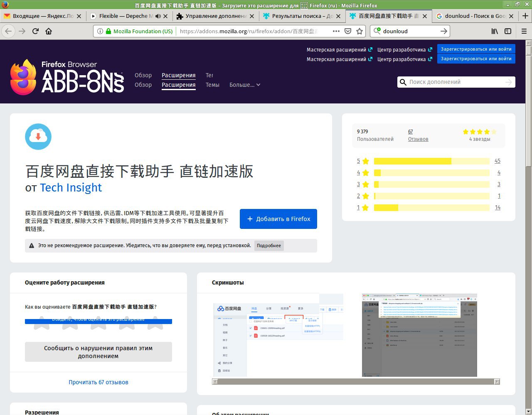The width and height of the screenshot is (532, 415).
Task: Click the magnifier icon in add-on search
Action: (x=403, y=82)
